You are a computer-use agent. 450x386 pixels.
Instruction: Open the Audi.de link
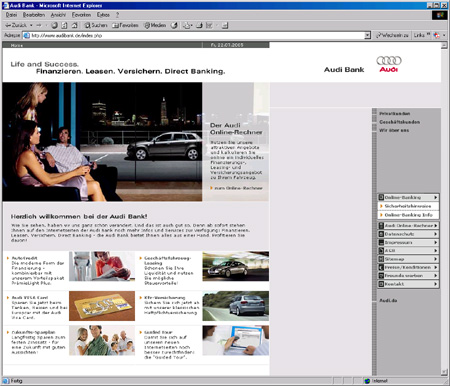(x=388, y=300)
